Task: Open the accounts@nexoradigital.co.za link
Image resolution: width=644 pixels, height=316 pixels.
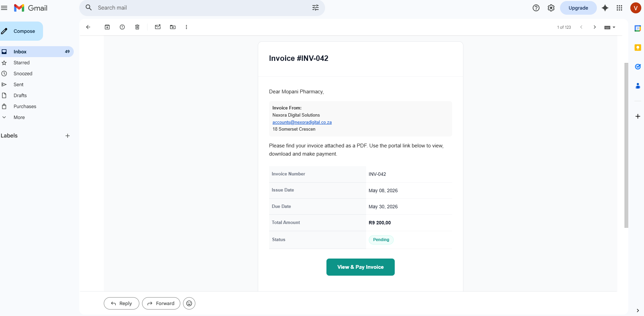Action: [x=302, y=122]
